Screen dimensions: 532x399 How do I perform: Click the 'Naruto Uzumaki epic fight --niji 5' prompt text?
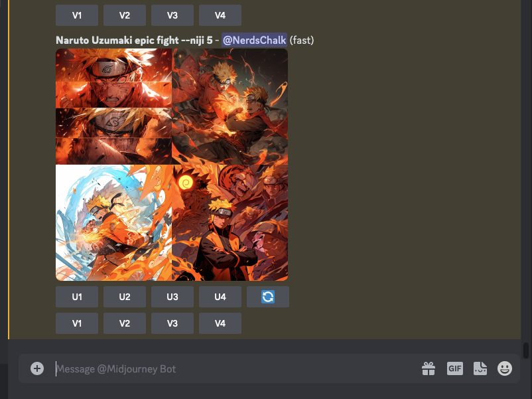pos(134,40)
